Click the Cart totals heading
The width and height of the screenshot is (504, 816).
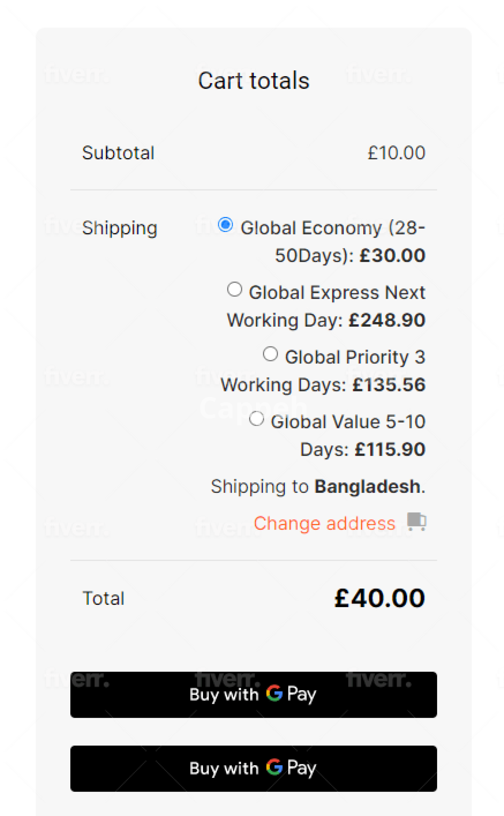(x=254, y=81)
